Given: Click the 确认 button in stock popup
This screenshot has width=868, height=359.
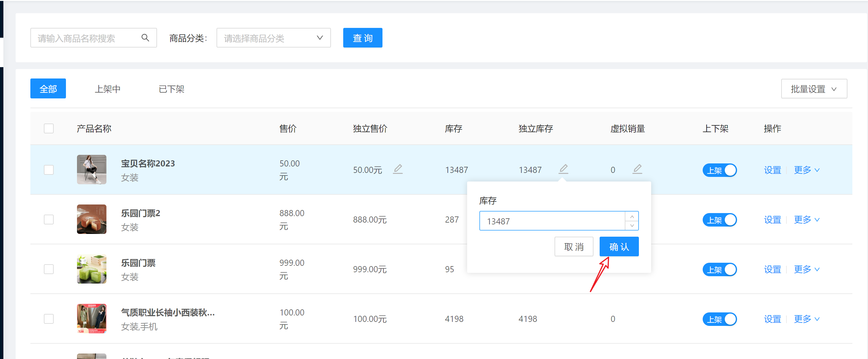Looking at the screenshot, I should [x=619, y=246].
